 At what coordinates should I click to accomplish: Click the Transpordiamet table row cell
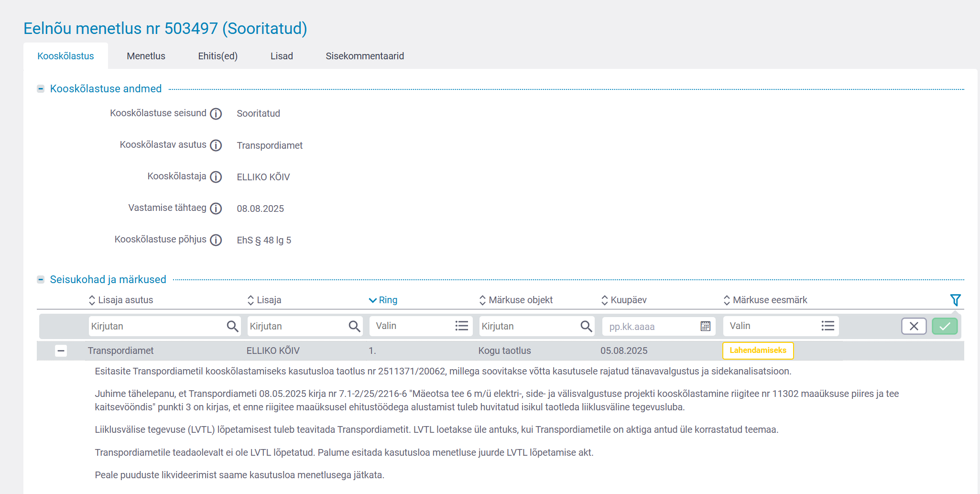pos(120,351)
